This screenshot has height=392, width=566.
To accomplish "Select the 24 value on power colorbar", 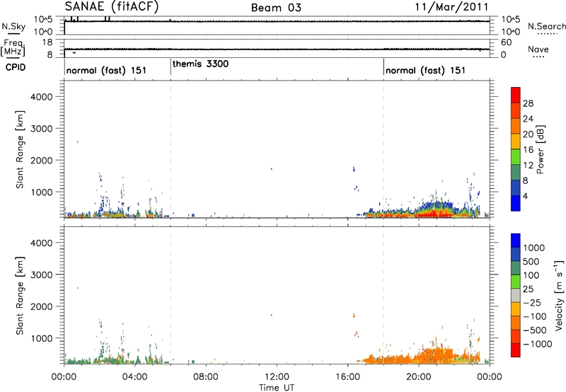I will [528, 119].
